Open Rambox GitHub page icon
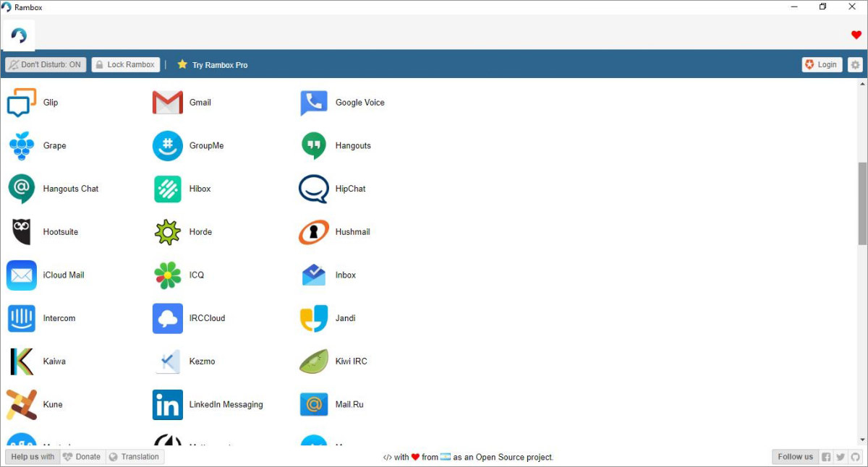The width and height of the screenshot is (868, 467). (855, 457)
